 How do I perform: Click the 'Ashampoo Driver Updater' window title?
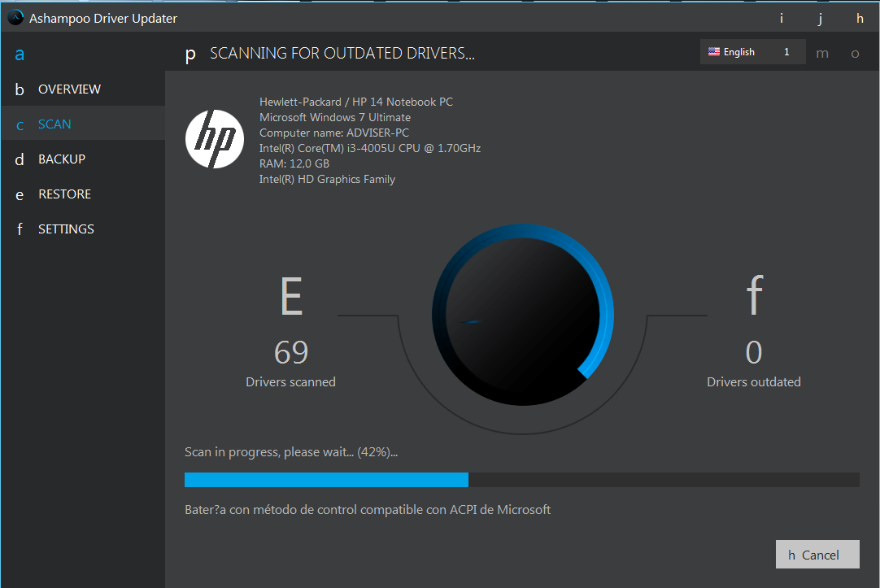tap(103, 19)
